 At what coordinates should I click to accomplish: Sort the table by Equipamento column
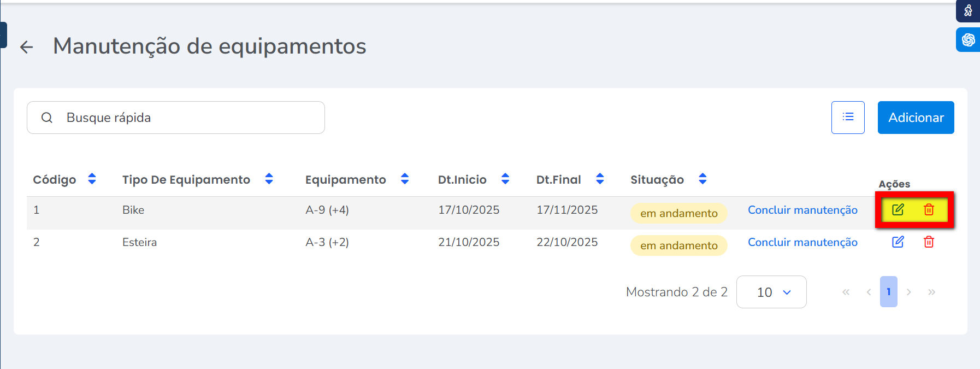405,179
